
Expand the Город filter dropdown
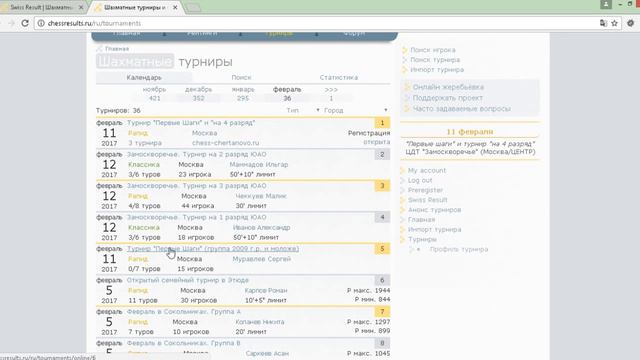click(355, 110)
